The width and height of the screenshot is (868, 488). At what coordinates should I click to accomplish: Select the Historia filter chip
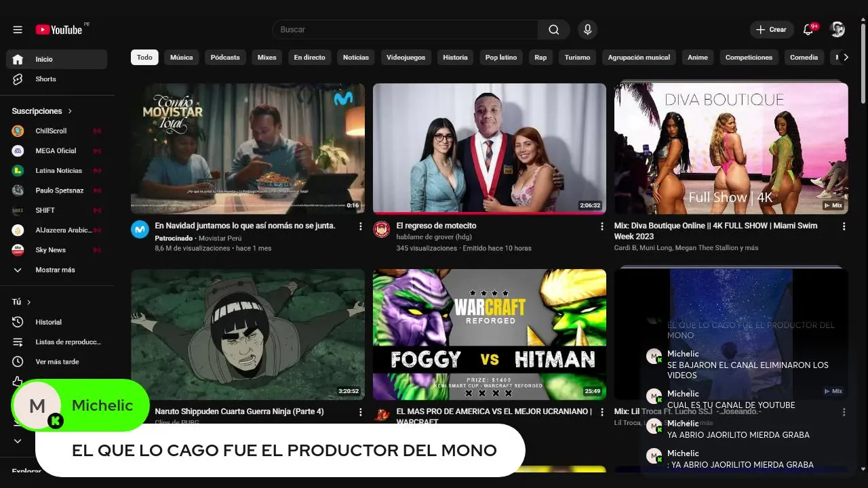click(x=455, y=58)
